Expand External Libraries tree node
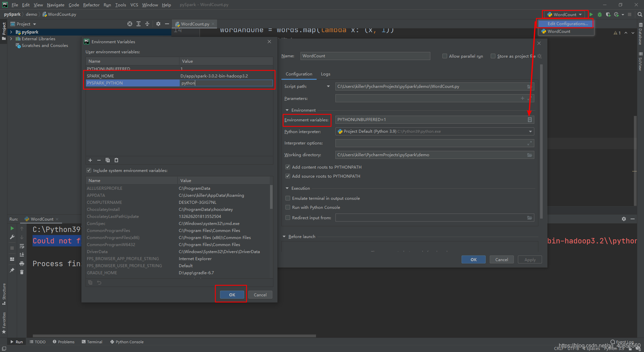Image resolution: width=644 pixels, height=352 pixels. click(11, 39)
